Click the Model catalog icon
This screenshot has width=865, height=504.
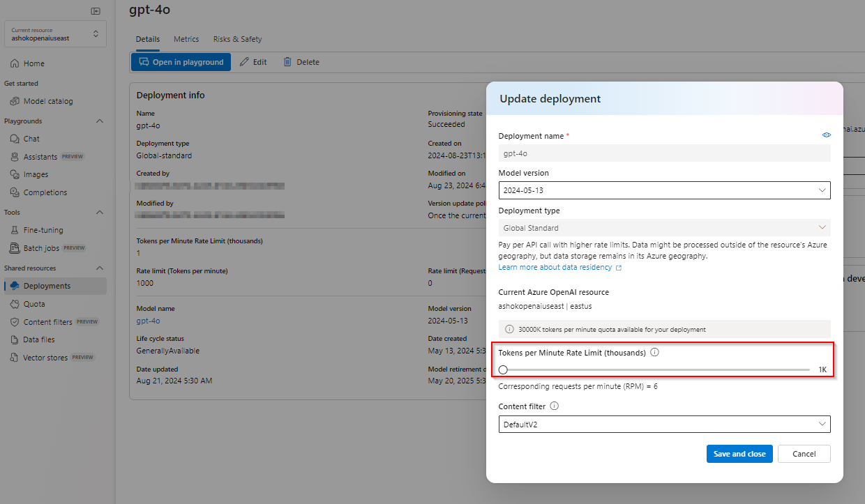coord(15,101)
